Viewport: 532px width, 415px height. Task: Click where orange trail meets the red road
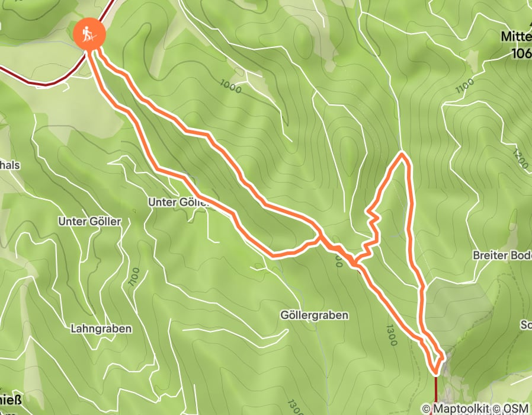tap(435, 375)
